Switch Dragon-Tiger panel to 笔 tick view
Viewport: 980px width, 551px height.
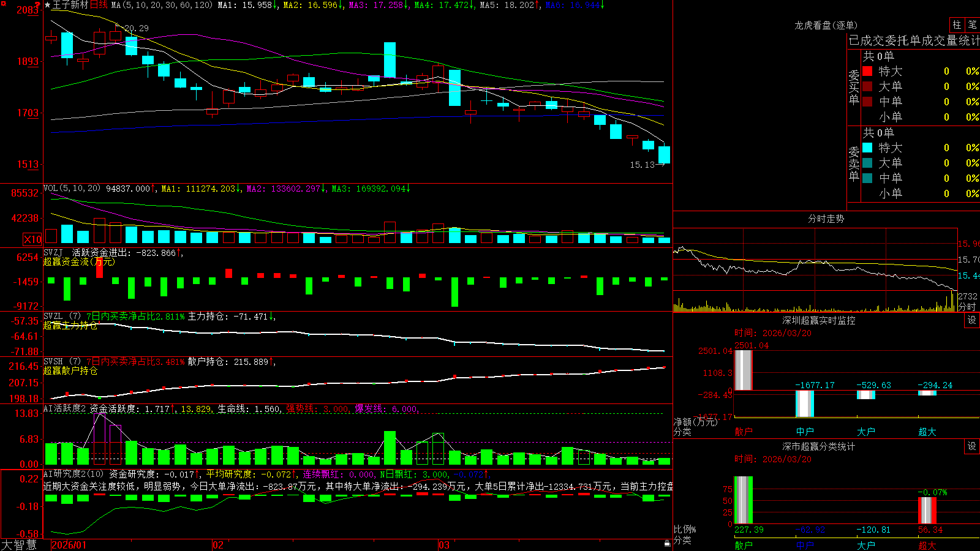(972, 24)
